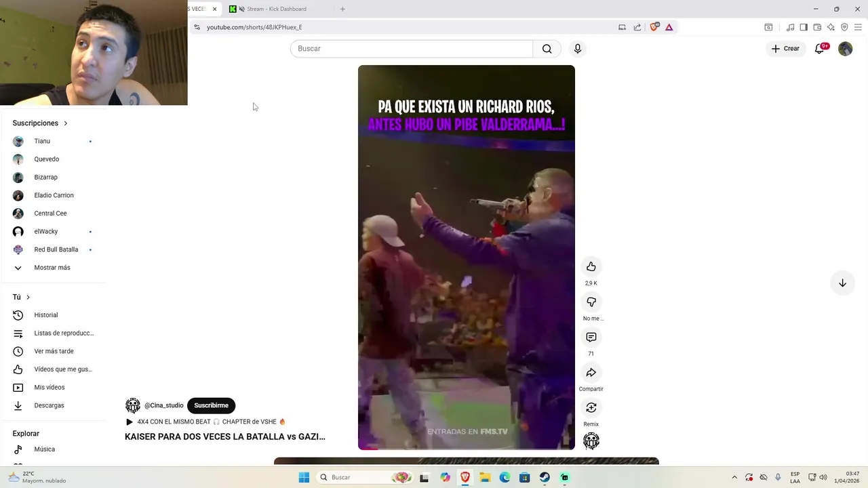Open the account avatar menu
This screenshot has height=488, width=868.
pyautogui.click(x=845, y=49)
